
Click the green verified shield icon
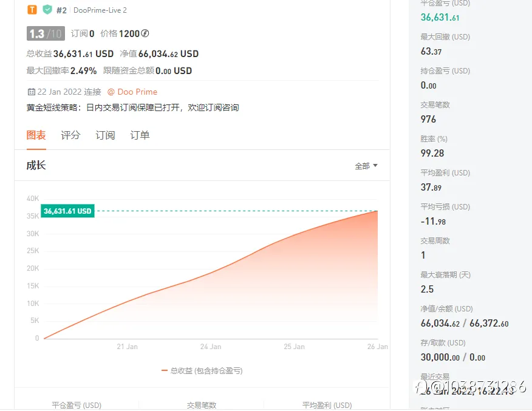coord(47,10)
